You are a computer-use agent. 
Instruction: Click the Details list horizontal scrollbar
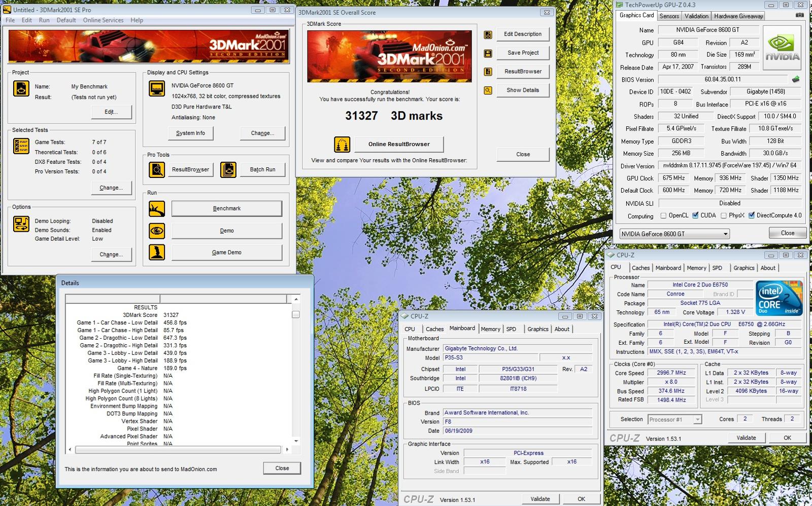tap(178, 449)
